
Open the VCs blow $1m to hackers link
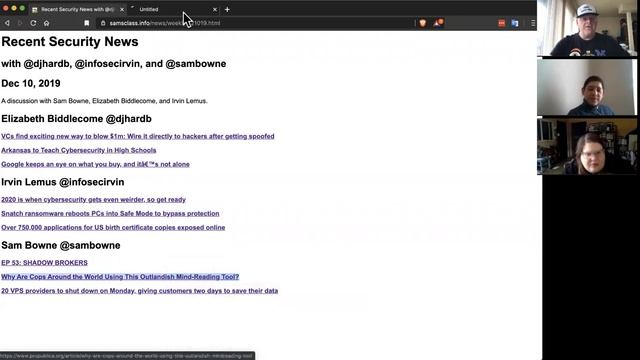138,136
